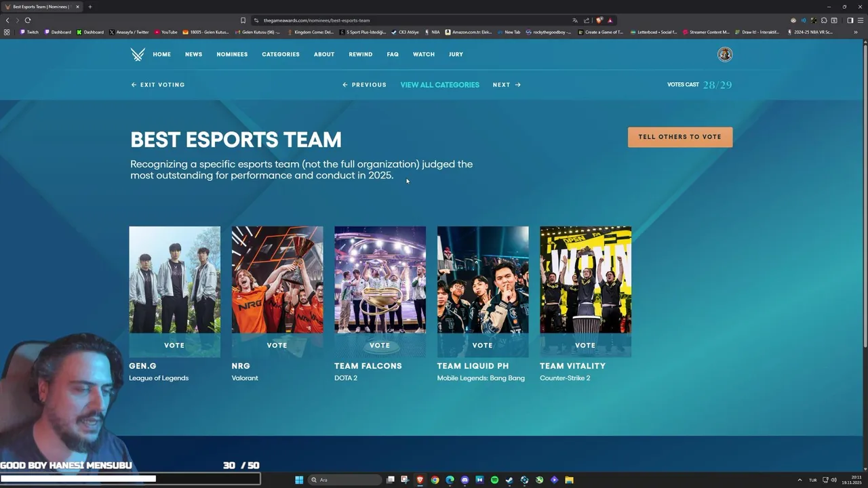Click Brave browser taskbar icon
Image resolution: width=868 pixels, height=488 pixels.
point(420,480)
